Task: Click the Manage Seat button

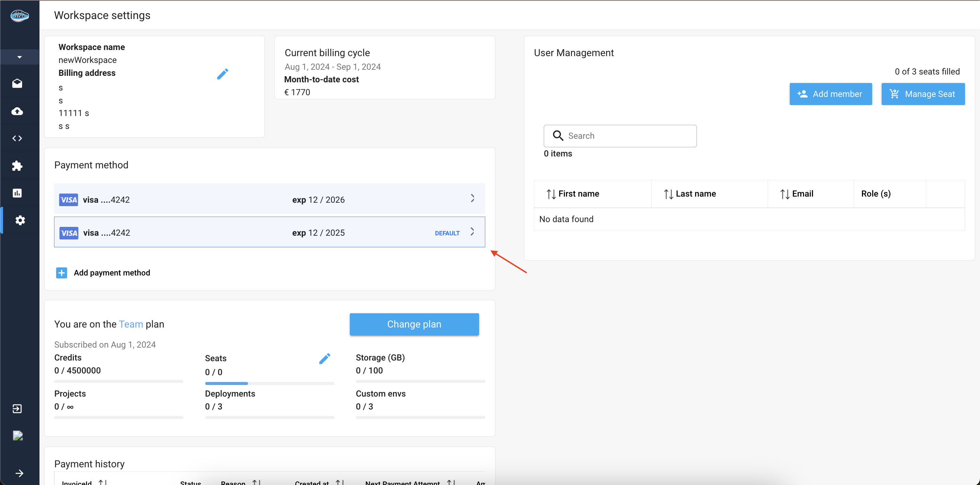Action: point(923,94)
